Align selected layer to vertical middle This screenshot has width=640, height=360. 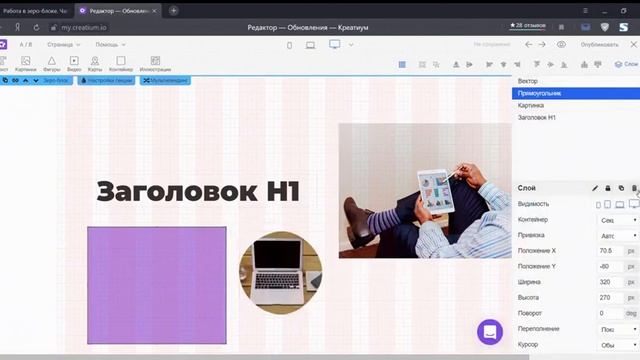tap(551, 64)
